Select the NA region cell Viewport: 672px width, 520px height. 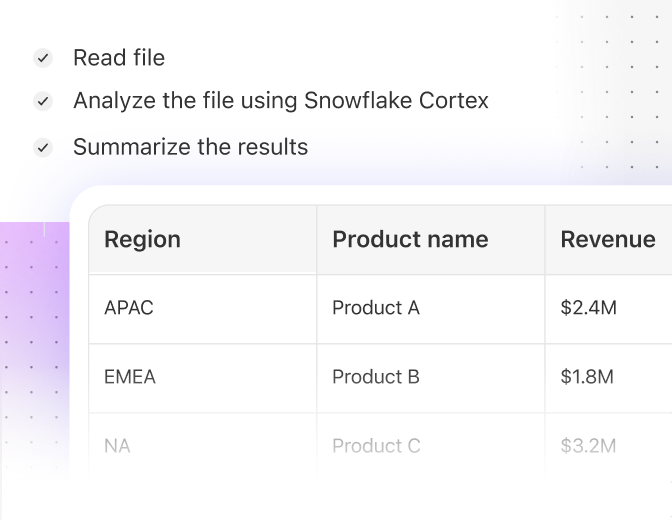203,446
